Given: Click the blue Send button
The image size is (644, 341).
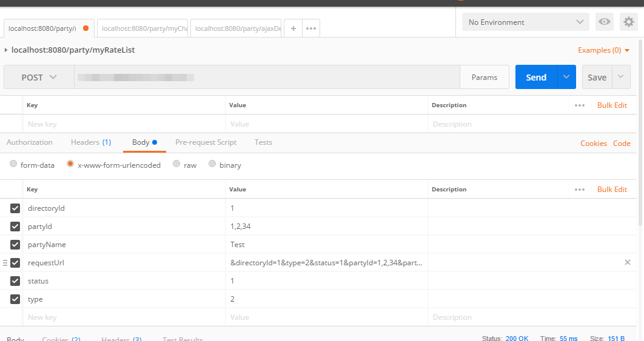Looking at the screenshot, I should (536, 77).
